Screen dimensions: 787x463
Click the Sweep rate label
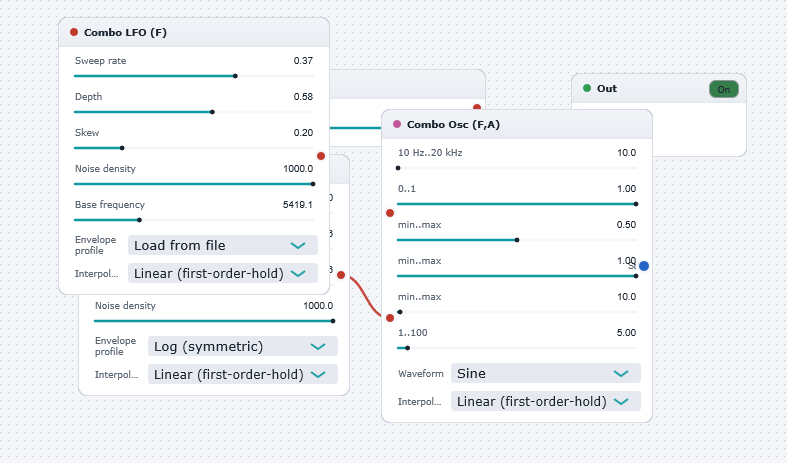[x=100, y=61]
